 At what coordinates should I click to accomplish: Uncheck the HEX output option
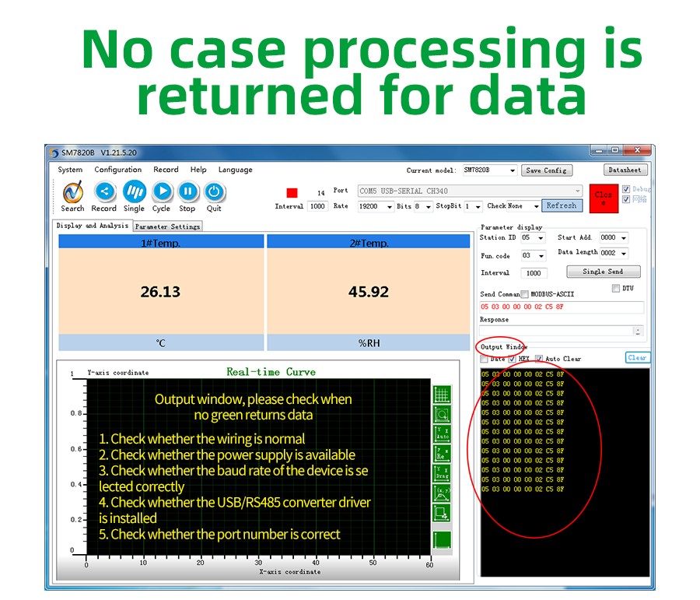[x=512, y=359]
